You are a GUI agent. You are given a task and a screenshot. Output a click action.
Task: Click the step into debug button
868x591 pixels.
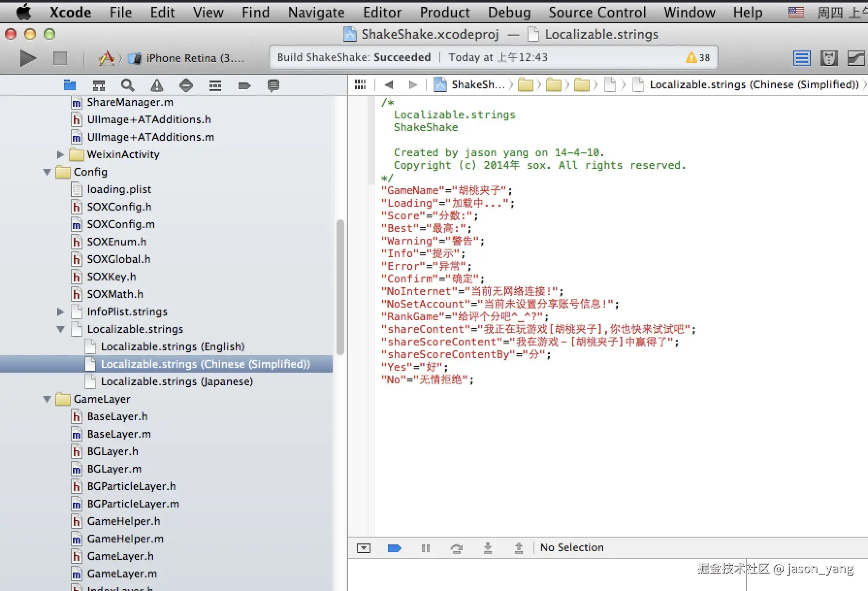(488, 548)
